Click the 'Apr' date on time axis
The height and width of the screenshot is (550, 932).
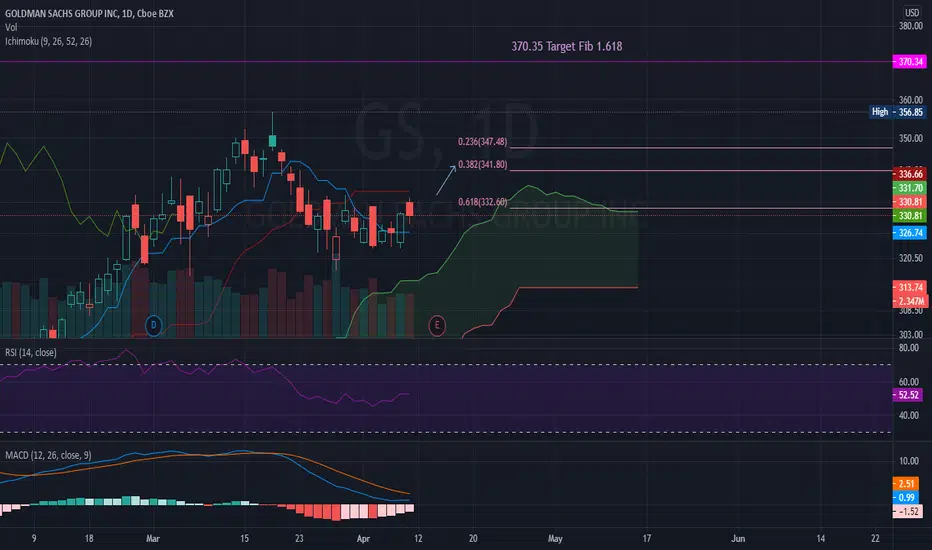(x=363, y=539)
